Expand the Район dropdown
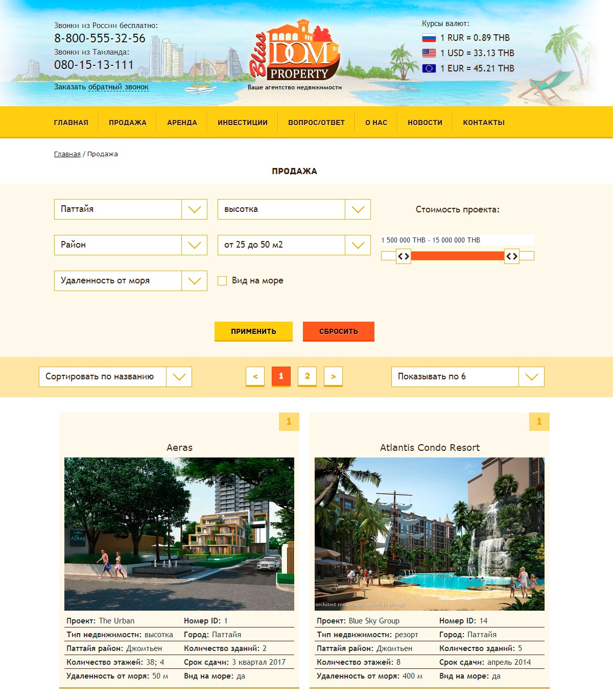The height and width of the screenshot is (700, 613). pyautogui.click(x=131, y=245)
